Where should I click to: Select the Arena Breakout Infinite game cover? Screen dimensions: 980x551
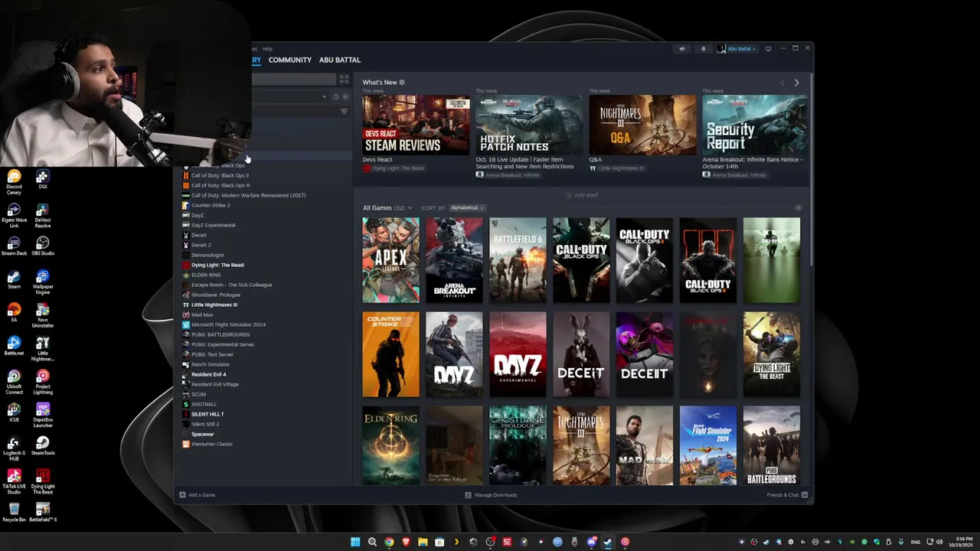click(454, 260)
